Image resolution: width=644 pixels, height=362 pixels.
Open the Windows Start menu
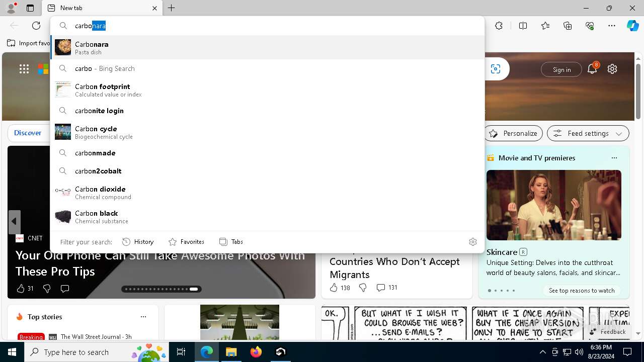(x=12, y=352)
